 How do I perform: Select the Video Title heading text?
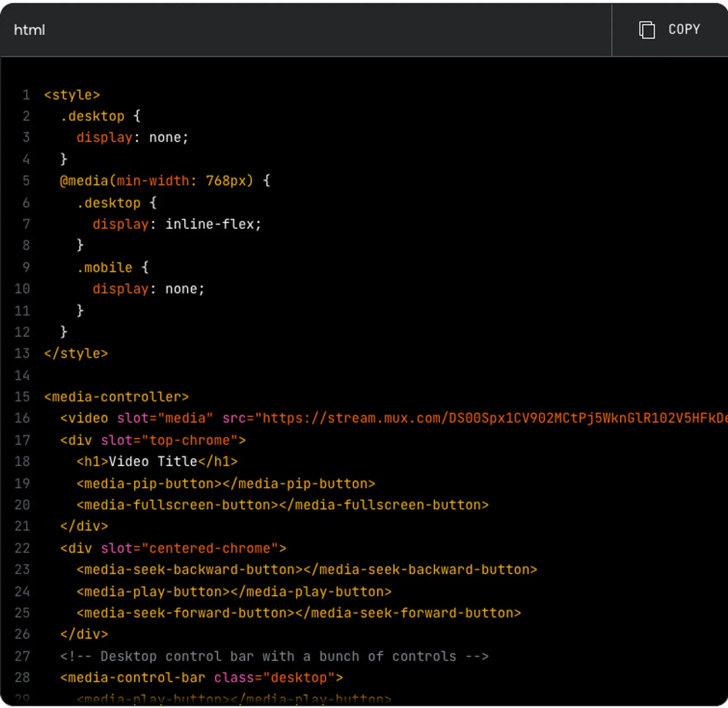click(154, 461)
